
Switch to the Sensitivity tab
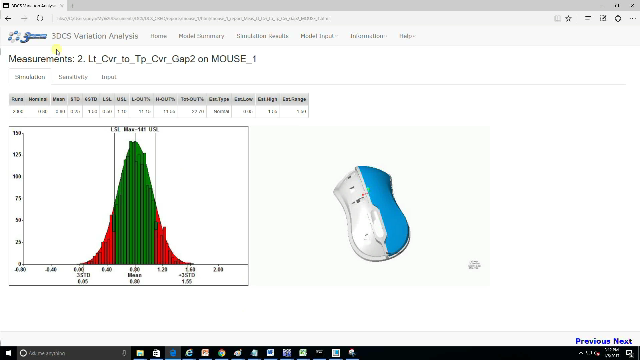73,77
